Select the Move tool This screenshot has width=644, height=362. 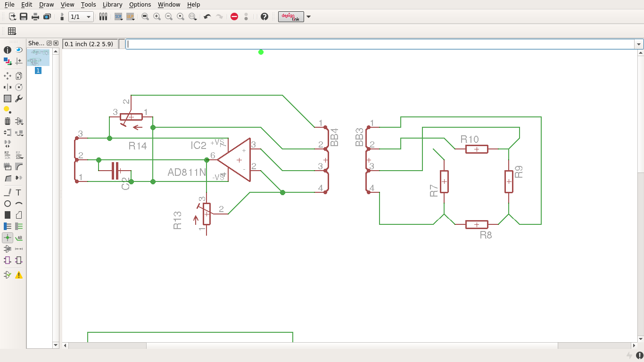point(8,75)
